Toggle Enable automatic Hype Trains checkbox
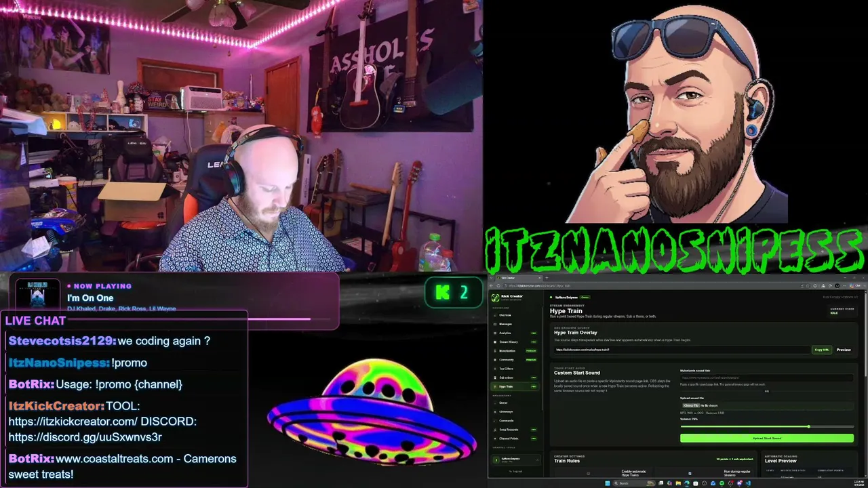 (588, 473)
